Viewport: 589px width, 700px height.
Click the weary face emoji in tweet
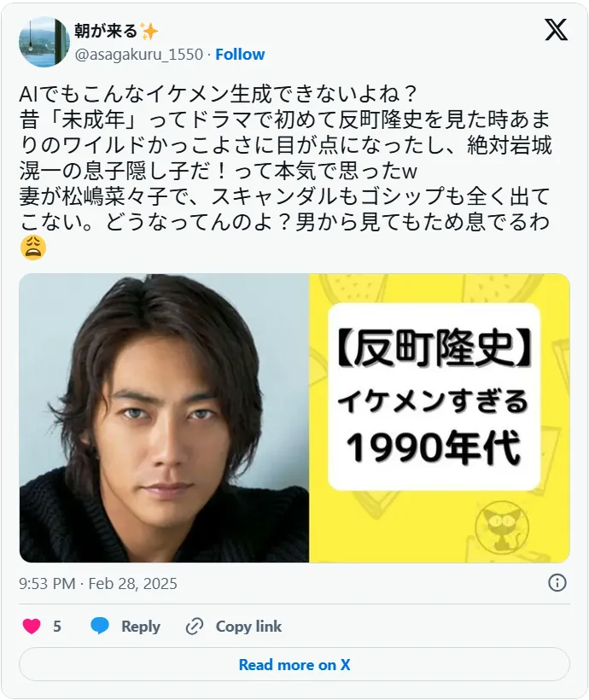coord(33,248)
